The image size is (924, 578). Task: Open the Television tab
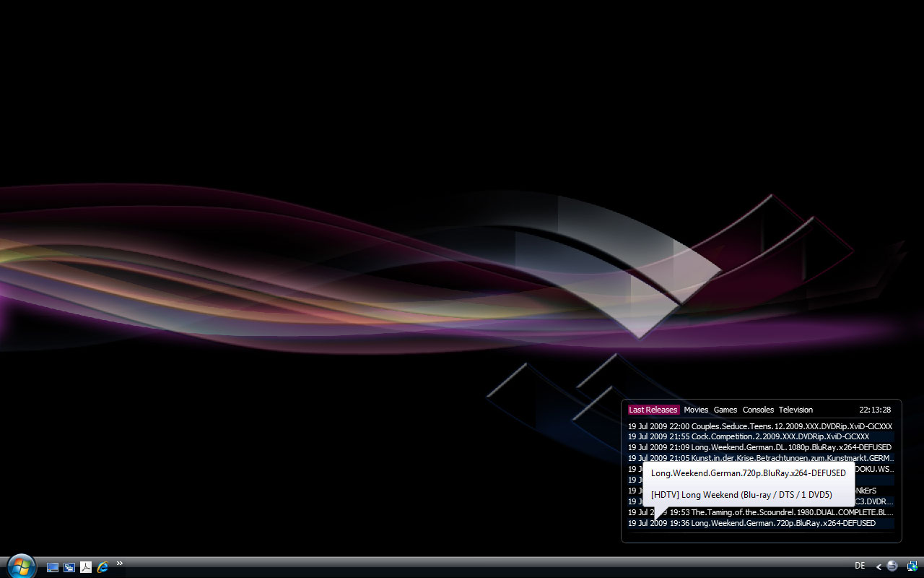tap(796, 410)
